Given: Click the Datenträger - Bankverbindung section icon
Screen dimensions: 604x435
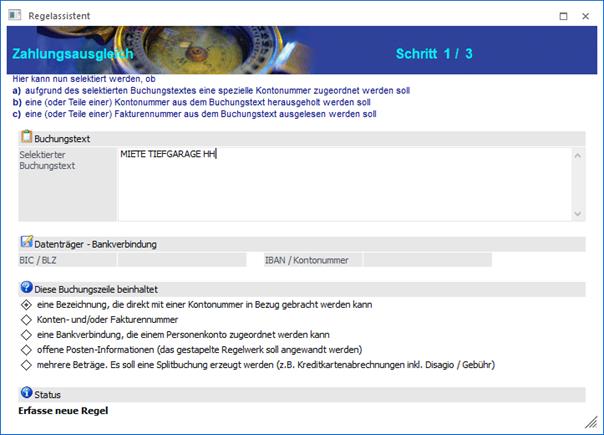Looking at the screenshot, I should (26, 243).
